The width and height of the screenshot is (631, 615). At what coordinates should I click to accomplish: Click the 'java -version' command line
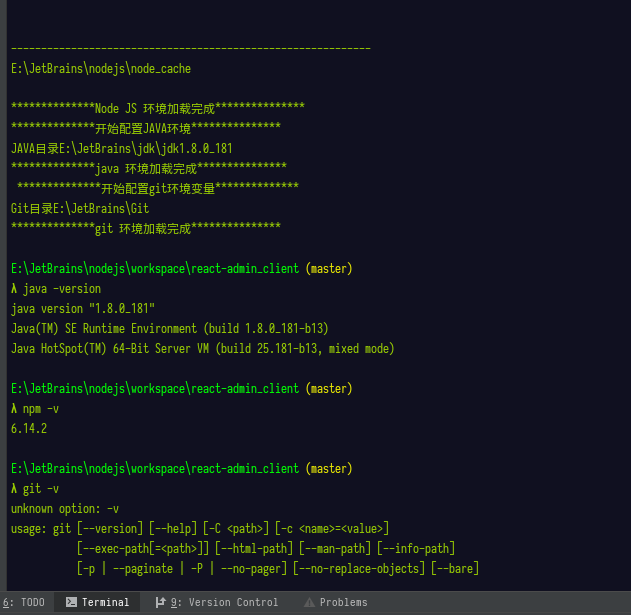click(x=56, y=289)
